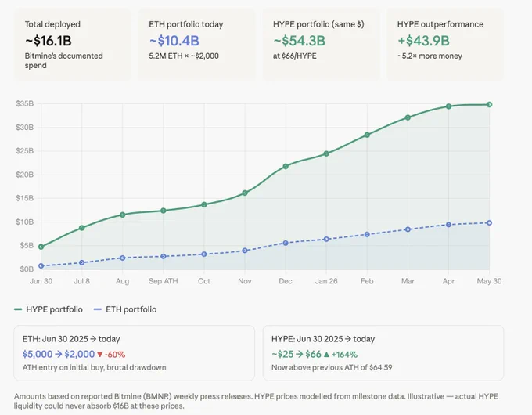Image resolution: width=532 pixels, height=415 pixels.
Task: Open the HYPE portfolio (same $) card
Action: [321, 45]
